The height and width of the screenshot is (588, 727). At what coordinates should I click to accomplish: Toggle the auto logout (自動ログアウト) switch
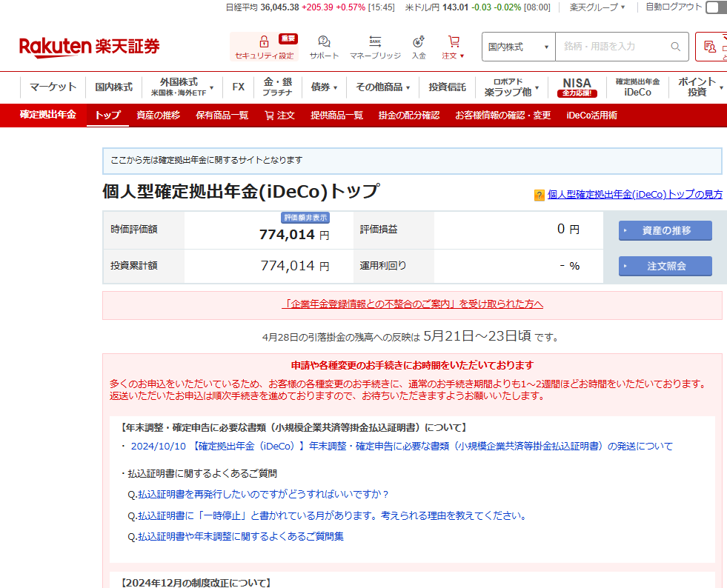point(716,7)
